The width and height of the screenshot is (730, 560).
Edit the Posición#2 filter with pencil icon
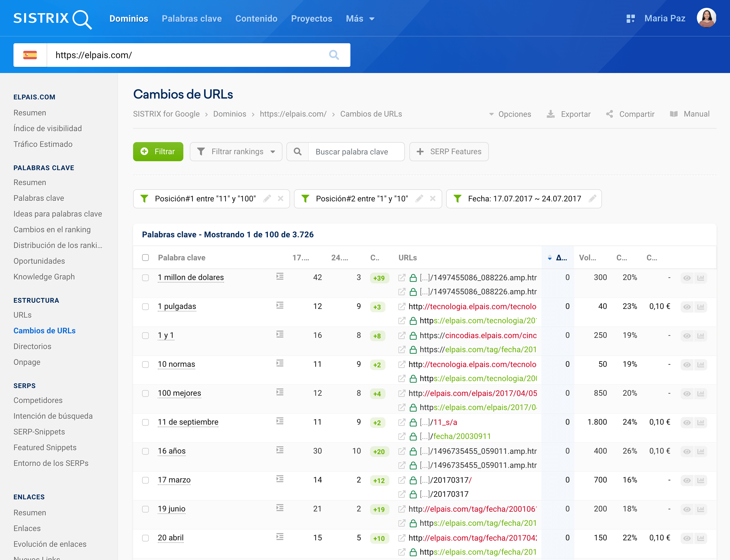point(419,199)
